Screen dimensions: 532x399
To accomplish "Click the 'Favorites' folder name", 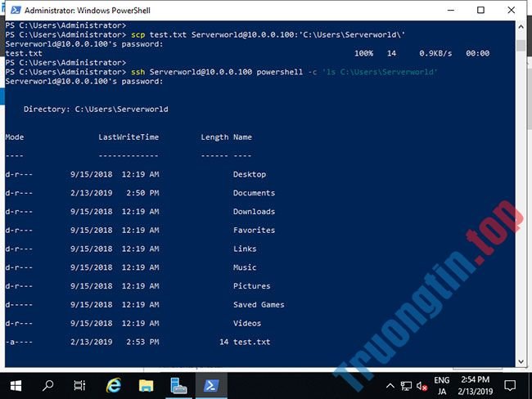I will (x=254, y=231).
